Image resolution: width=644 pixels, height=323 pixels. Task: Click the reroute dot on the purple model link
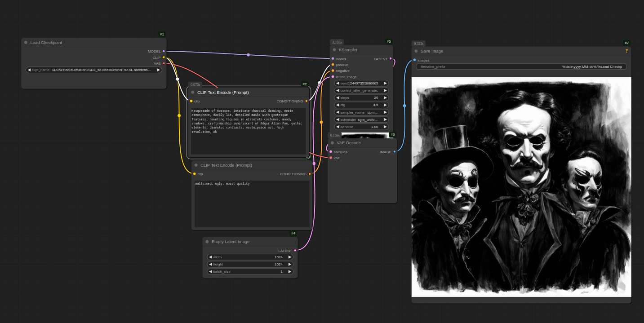[x=248, y=55]
